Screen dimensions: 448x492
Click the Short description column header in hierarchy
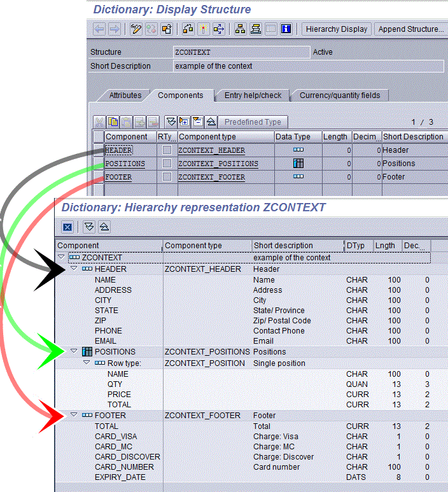click(x=298, y=246)
